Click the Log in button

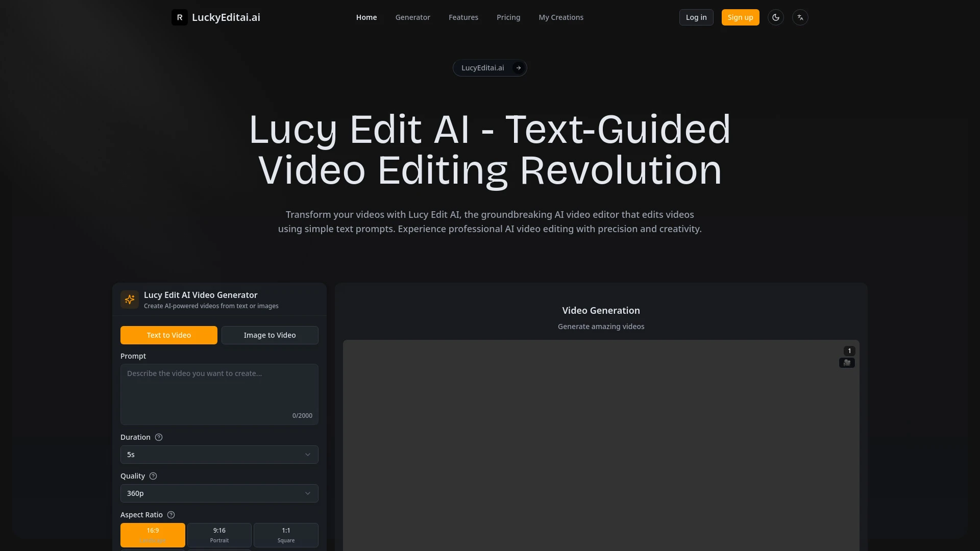pyautogui.click(x=696, y=17)
